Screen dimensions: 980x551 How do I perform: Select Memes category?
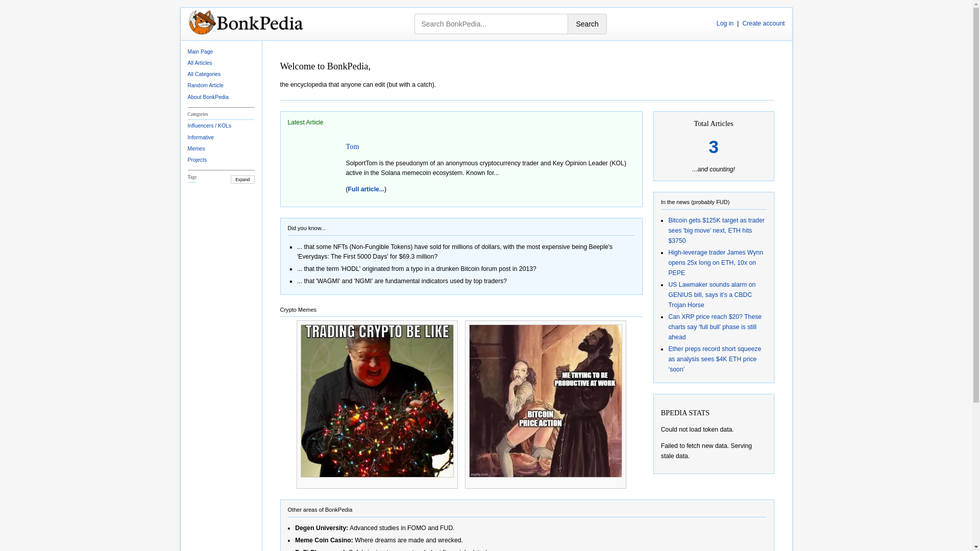coord(196,148)
